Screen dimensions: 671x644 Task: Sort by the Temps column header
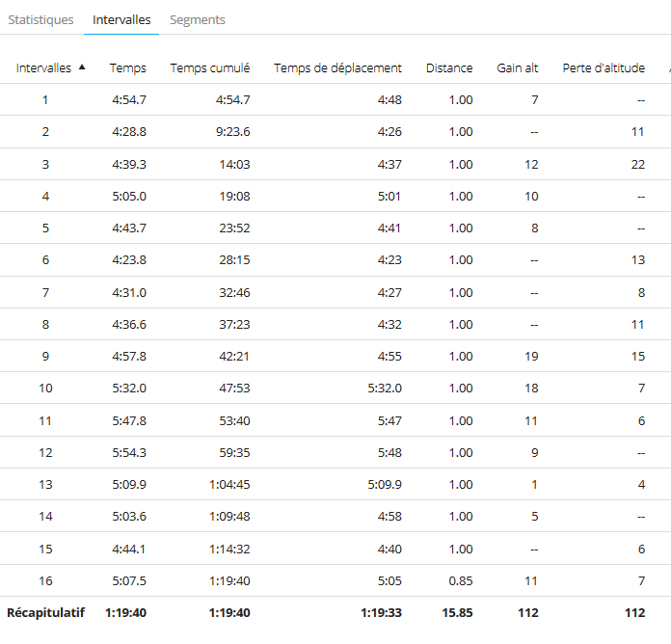[127, 68]
